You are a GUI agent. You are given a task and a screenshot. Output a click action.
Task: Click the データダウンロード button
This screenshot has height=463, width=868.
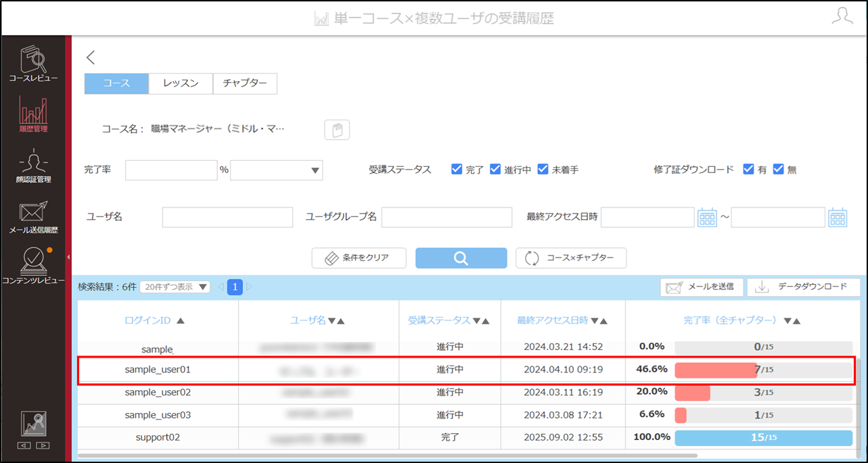[x=804, y=287]
